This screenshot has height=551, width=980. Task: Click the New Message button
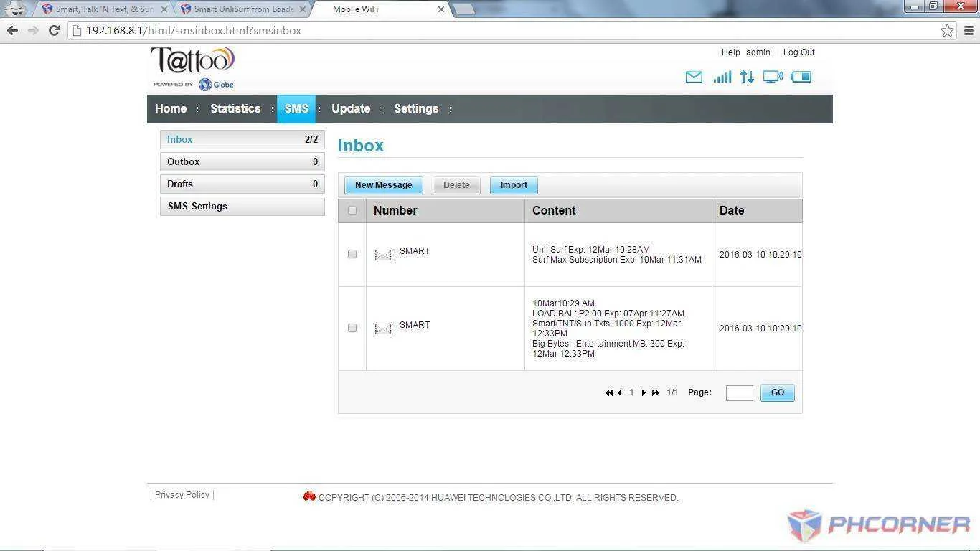point(383,185)
